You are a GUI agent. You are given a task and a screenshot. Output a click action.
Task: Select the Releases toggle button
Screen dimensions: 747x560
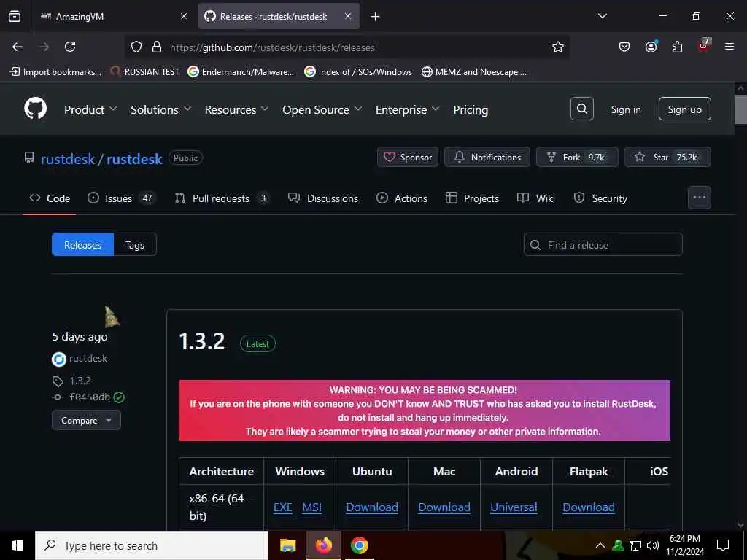click(83, 245)
